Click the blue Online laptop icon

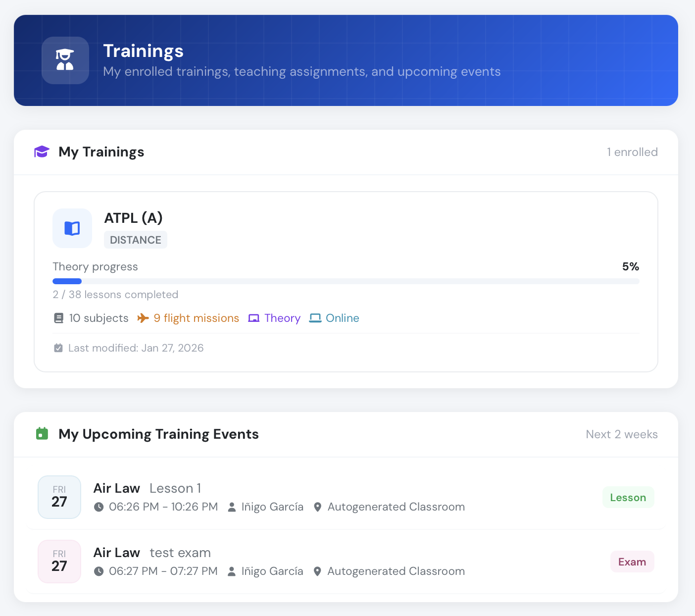(315, 318)
